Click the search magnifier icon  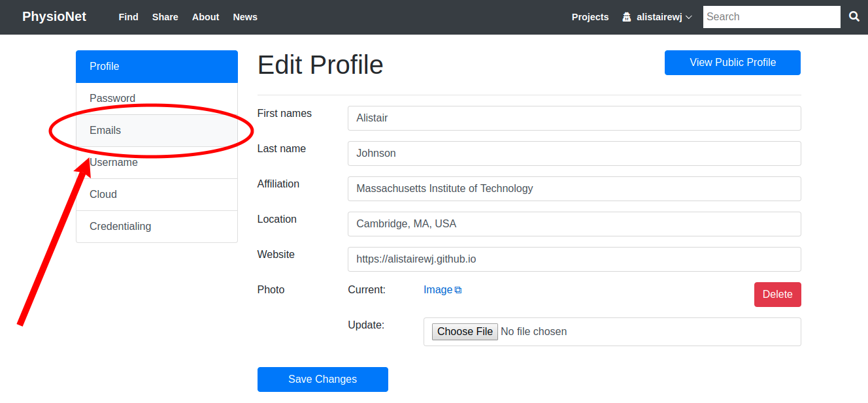coord(854,17)
